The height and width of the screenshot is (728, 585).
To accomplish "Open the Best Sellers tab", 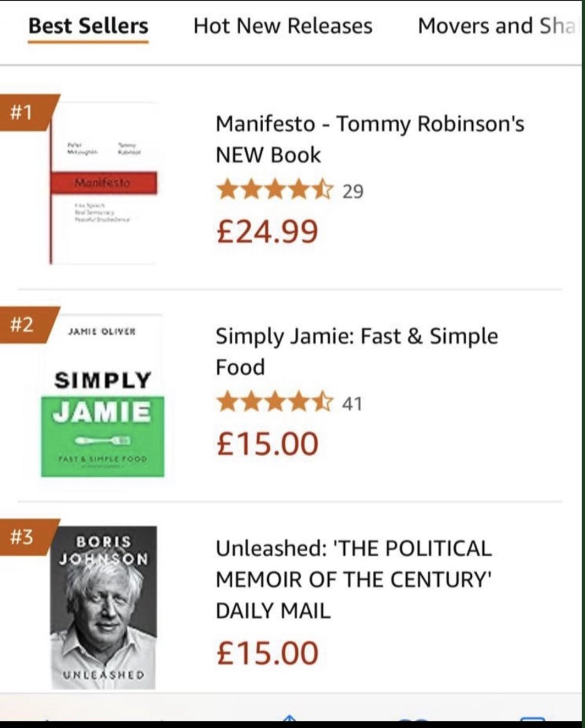I will [88, 26].
